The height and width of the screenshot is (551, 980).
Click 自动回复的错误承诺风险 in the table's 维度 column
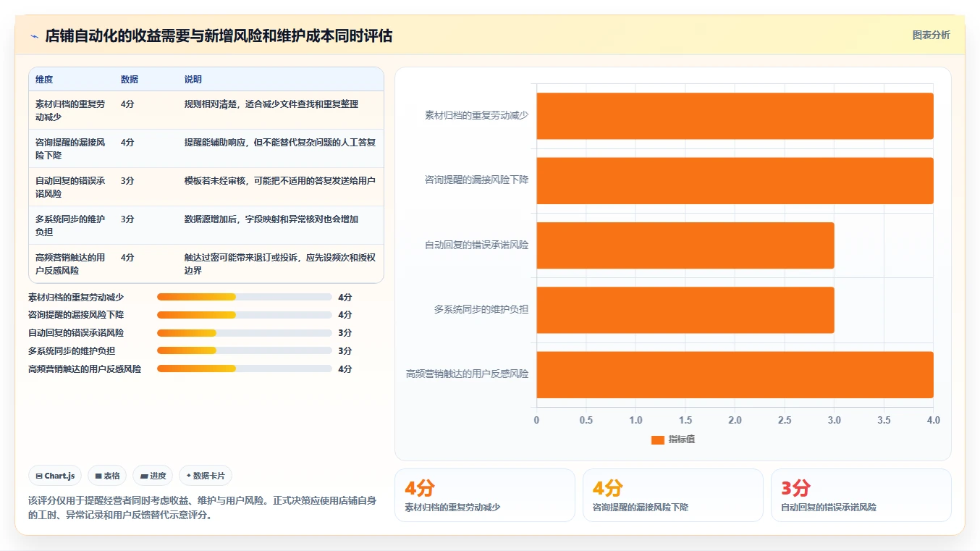pyautogui.click(x=71, y=187)
